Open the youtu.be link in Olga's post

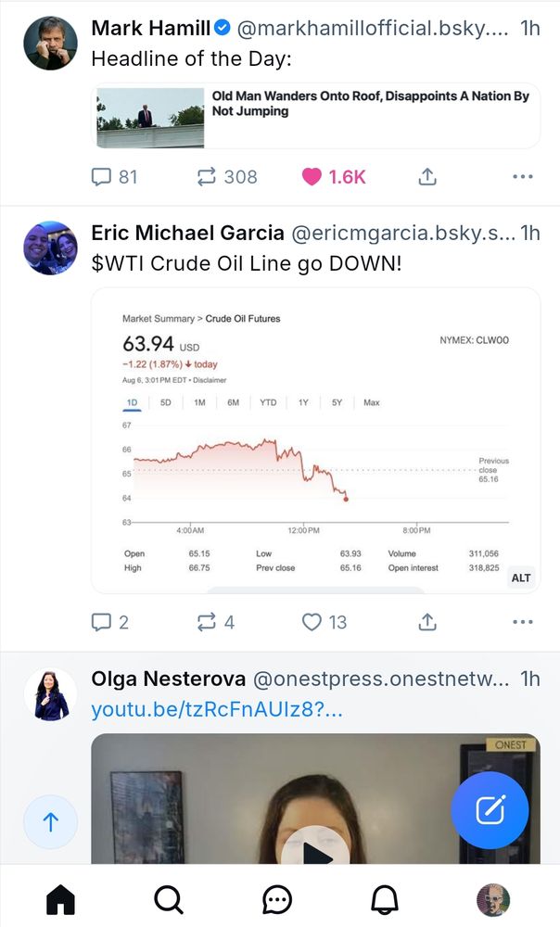216,709
